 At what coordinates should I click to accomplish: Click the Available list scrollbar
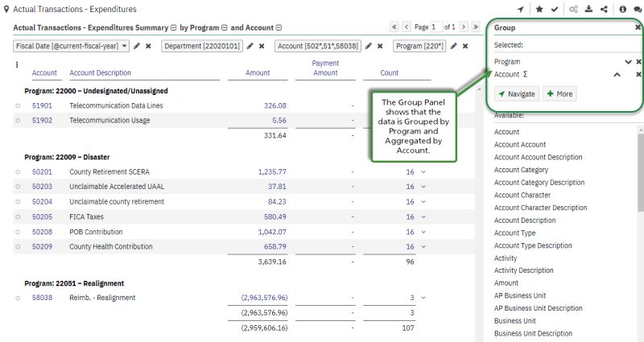pyautogui.click(x=641, y=172)
